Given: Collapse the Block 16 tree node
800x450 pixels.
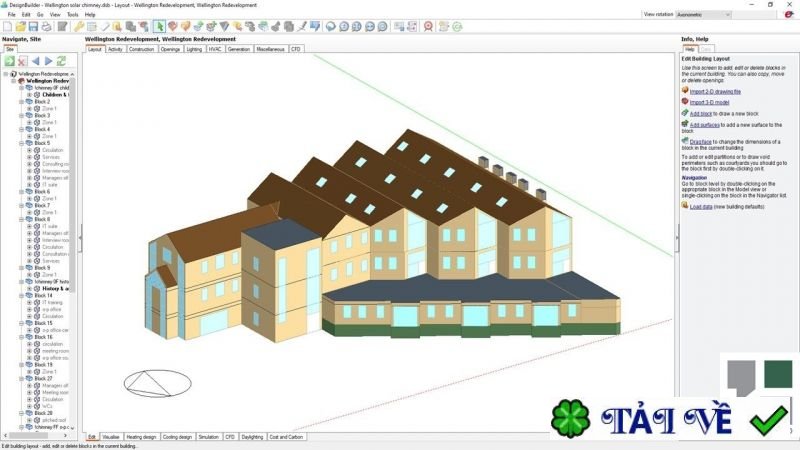Looking at the screenshot, I should point(21,337).
